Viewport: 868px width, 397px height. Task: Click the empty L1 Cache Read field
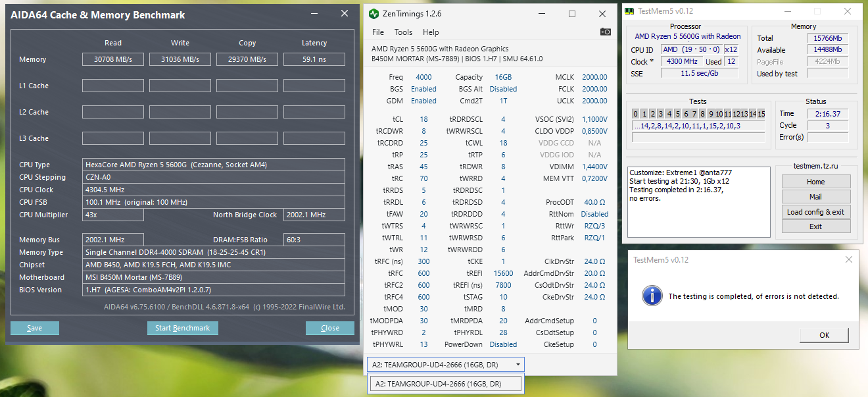click(x=113, y=86)
